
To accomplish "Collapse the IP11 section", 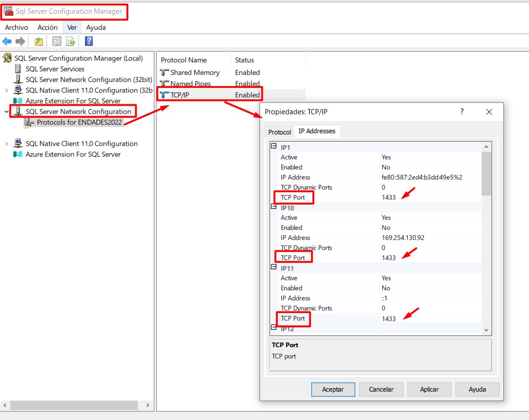I will coord(274,266).
